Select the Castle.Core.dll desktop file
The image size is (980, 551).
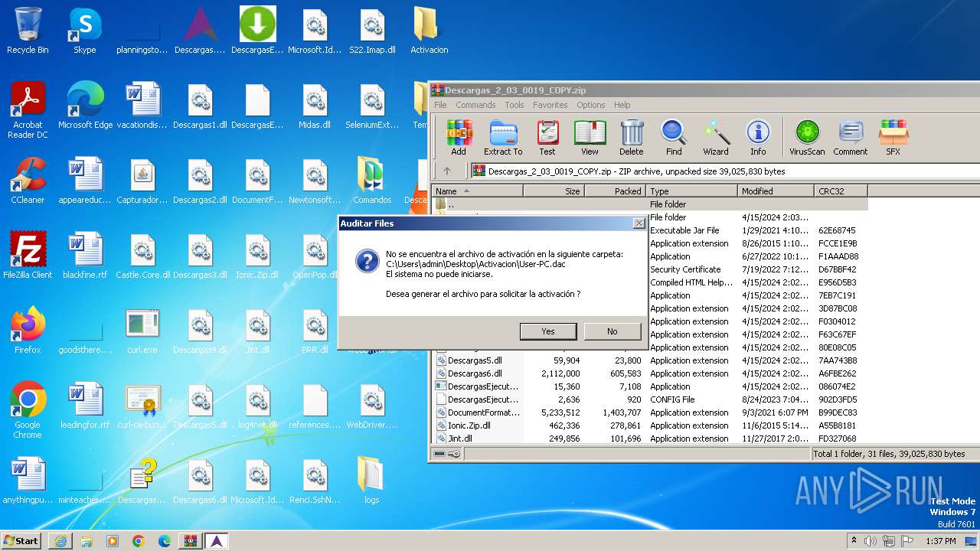(142, 256)
